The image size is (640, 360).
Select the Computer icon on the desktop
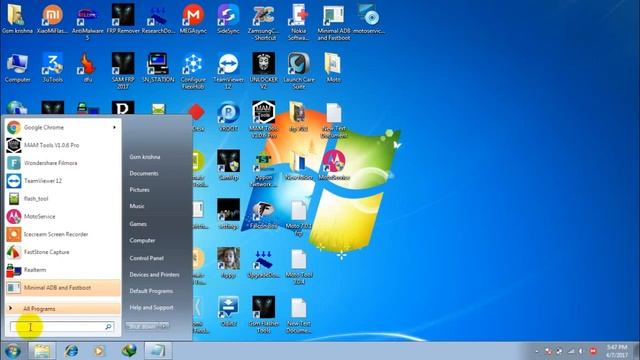pos(17,68)
